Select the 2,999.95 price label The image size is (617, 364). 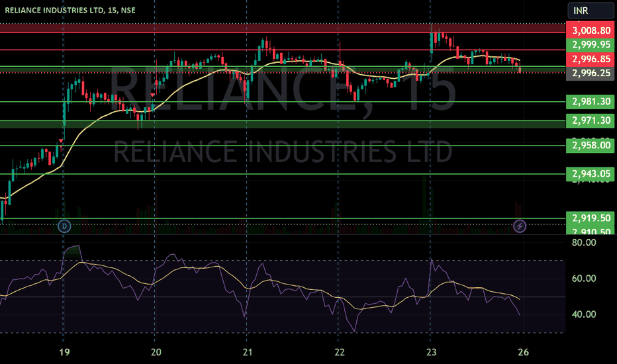pyautogui.click(x=591, y=44)
